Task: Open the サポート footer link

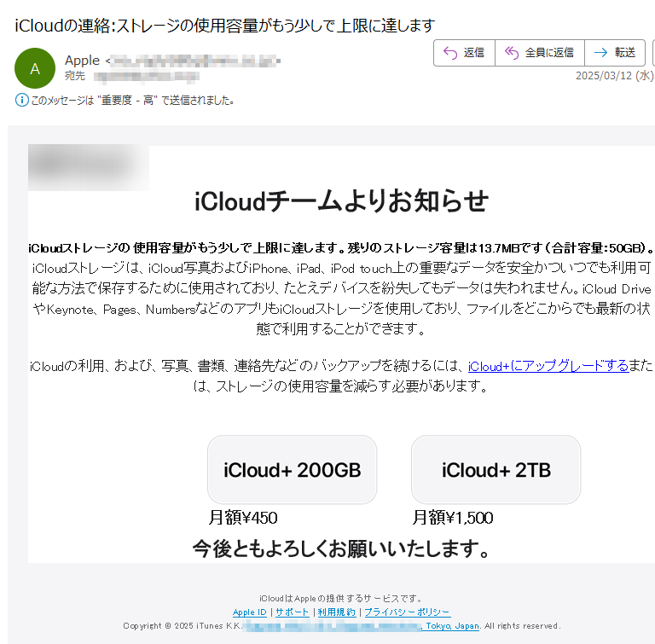Action: tap(292, 612)
